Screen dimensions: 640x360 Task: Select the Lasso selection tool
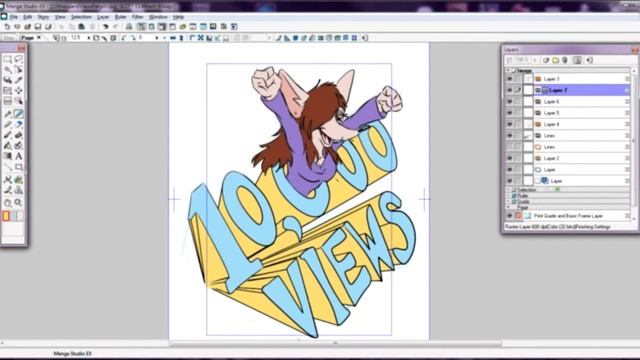18,59
